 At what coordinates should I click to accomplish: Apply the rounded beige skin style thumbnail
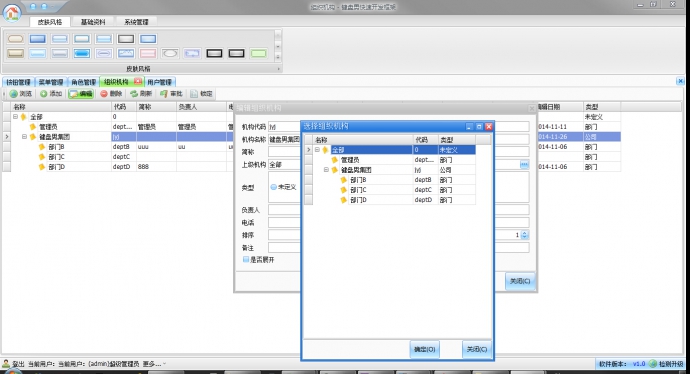tap(15, 39)
